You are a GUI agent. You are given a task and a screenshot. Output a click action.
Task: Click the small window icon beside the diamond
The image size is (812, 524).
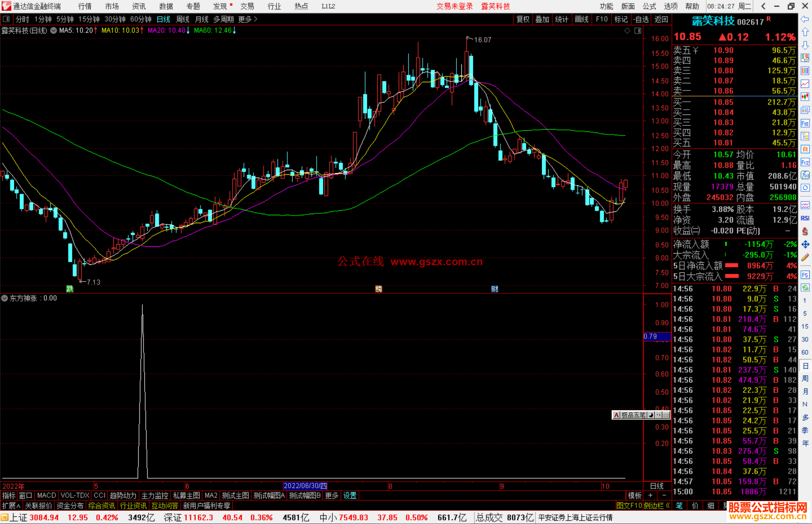(638, 31)
